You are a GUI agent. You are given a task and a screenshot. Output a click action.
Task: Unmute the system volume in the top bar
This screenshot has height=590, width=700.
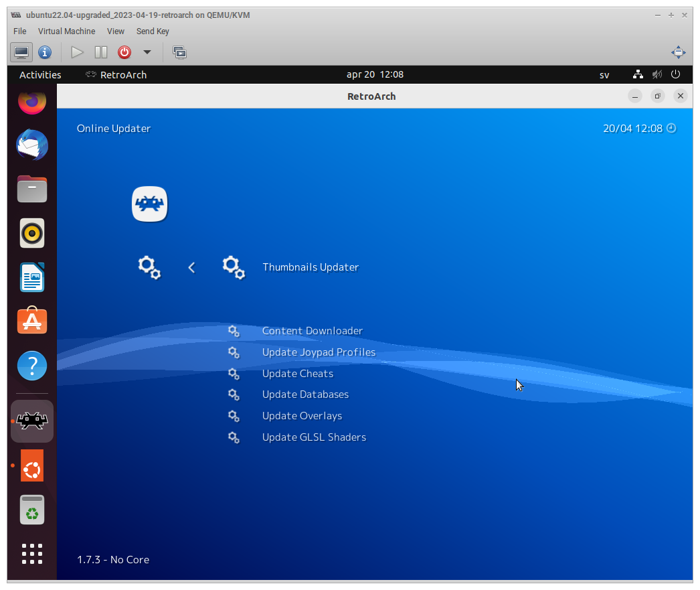point(657,74)
